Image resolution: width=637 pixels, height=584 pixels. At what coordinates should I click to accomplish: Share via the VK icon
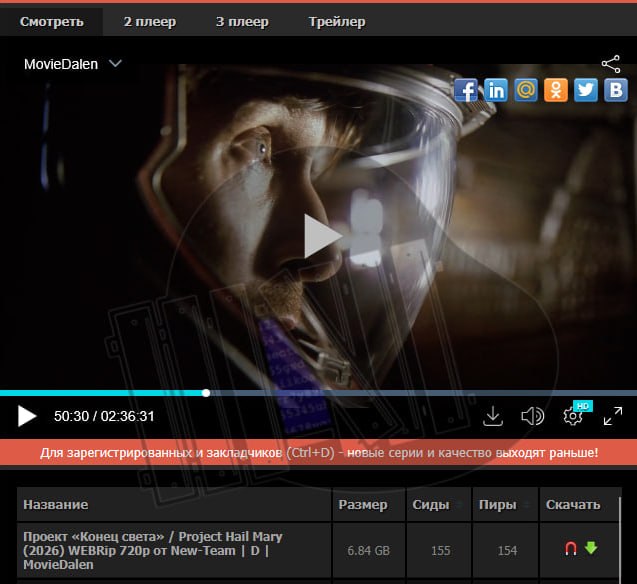pyautogui.click(x=616, y=90)
